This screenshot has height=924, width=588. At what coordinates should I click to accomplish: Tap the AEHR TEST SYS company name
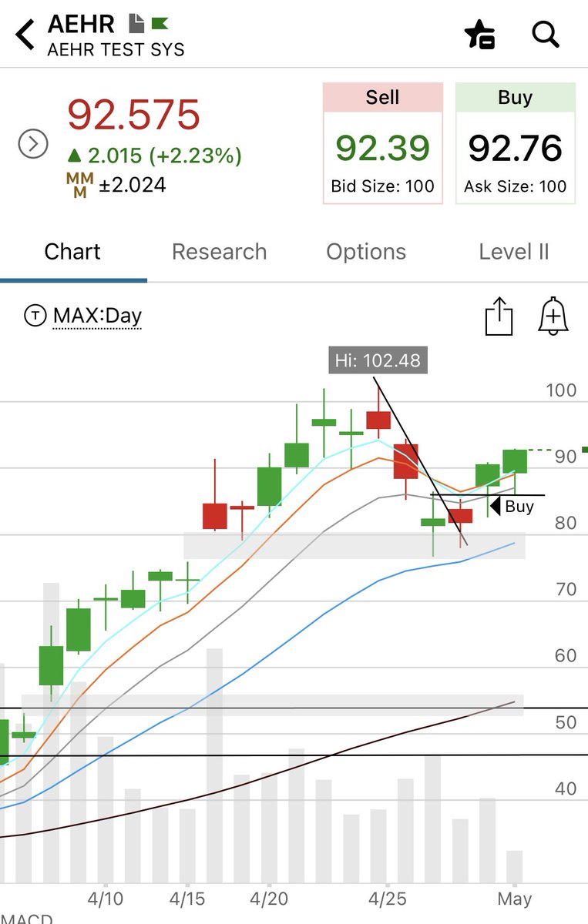point(116,50)
